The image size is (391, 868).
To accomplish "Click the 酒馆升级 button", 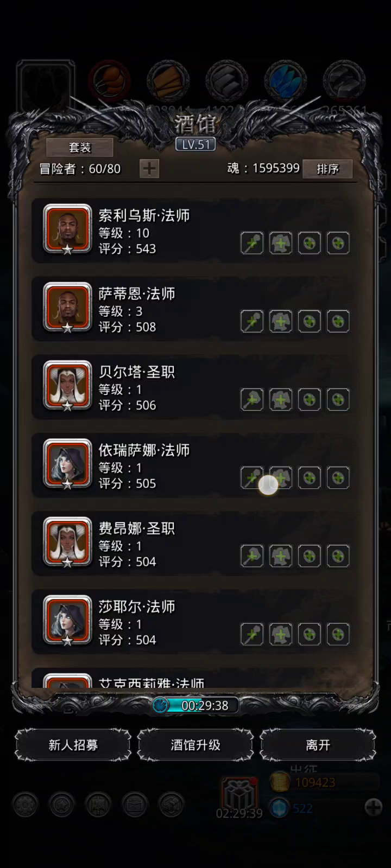I will click(195, 745).
